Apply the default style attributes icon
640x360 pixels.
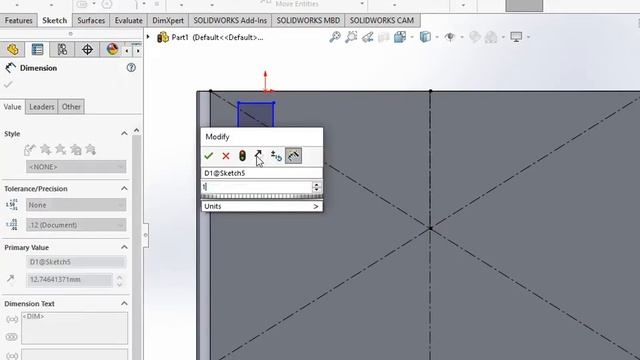pos(29,150)
